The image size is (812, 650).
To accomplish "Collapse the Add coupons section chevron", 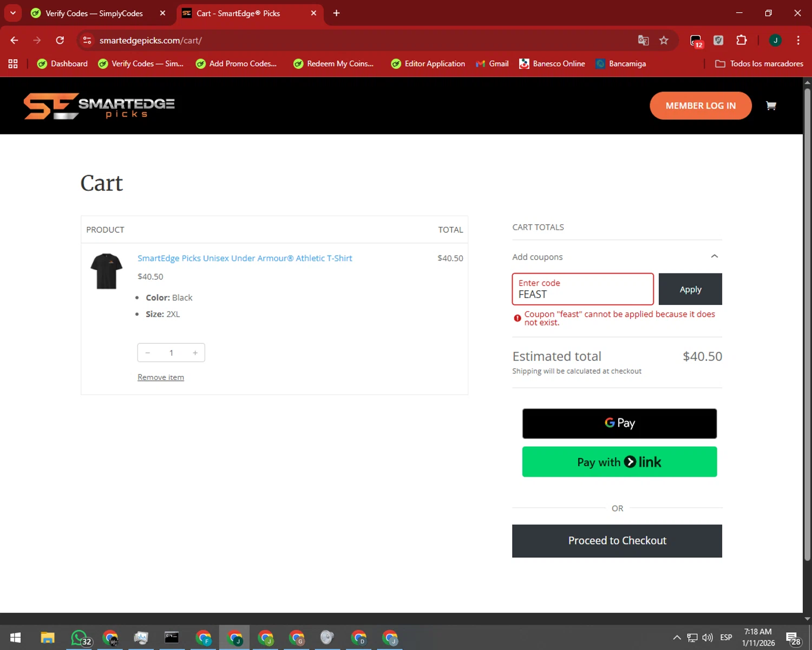I will tap(715, 256).
